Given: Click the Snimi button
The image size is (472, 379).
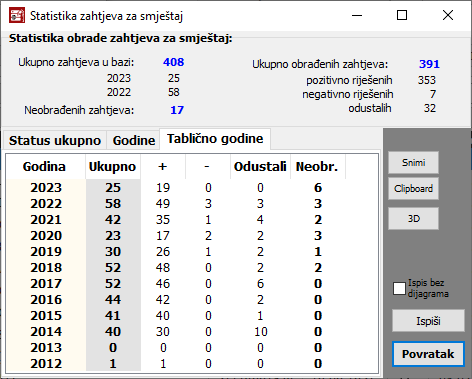Looking at the screenshot, I should 413,163.
